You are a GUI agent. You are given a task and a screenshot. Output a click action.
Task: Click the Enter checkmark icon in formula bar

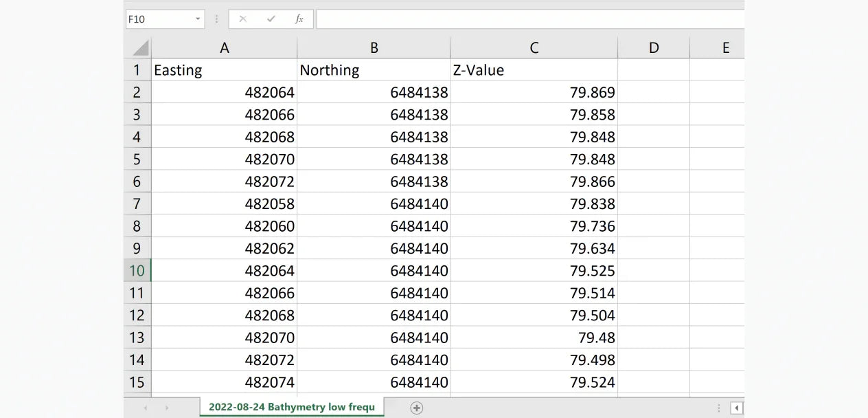[x=271, y=19]
